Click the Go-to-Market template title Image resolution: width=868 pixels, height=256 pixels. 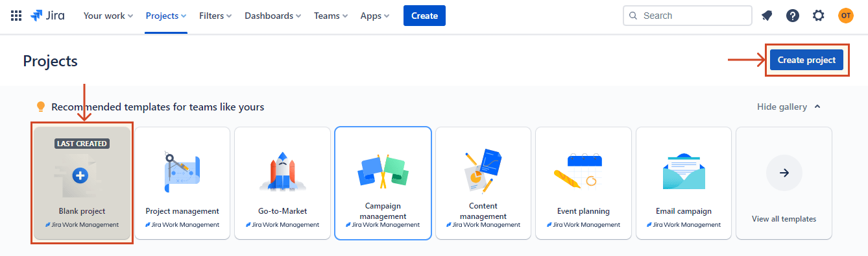(282, 211)
